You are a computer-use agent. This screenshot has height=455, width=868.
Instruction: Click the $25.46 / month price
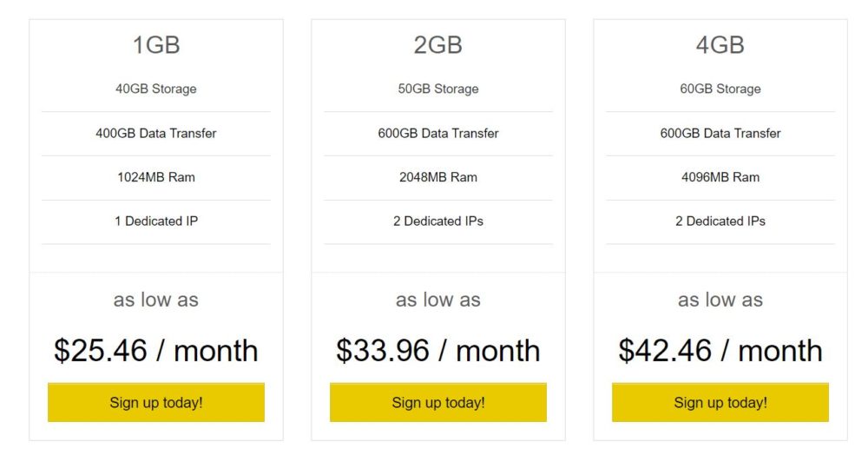point(156,351)
